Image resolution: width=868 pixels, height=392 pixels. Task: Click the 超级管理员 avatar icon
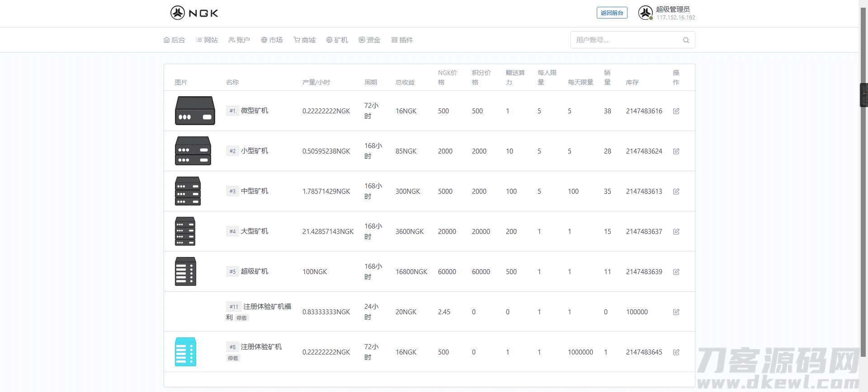(x=645, y=13)
